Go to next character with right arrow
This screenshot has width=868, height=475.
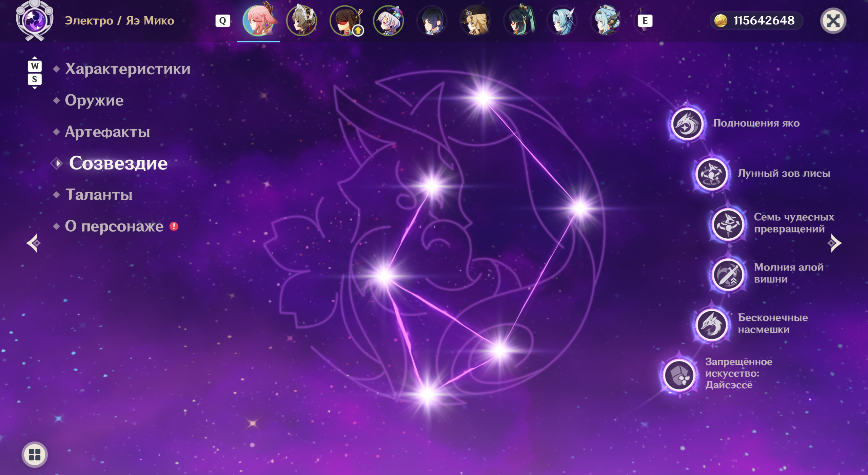point(834,243)
